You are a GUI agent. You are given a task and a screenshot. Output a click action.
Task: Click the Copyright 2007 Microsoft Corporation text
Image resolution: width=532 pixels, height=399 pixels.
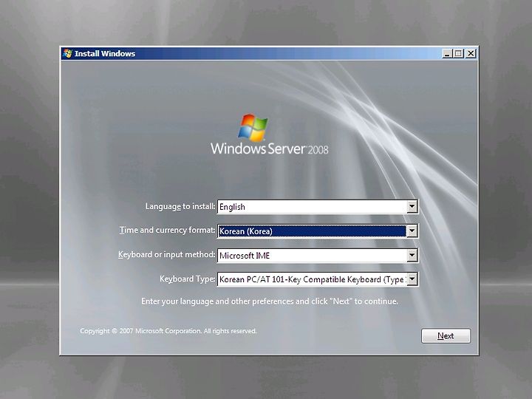(168, 331)
